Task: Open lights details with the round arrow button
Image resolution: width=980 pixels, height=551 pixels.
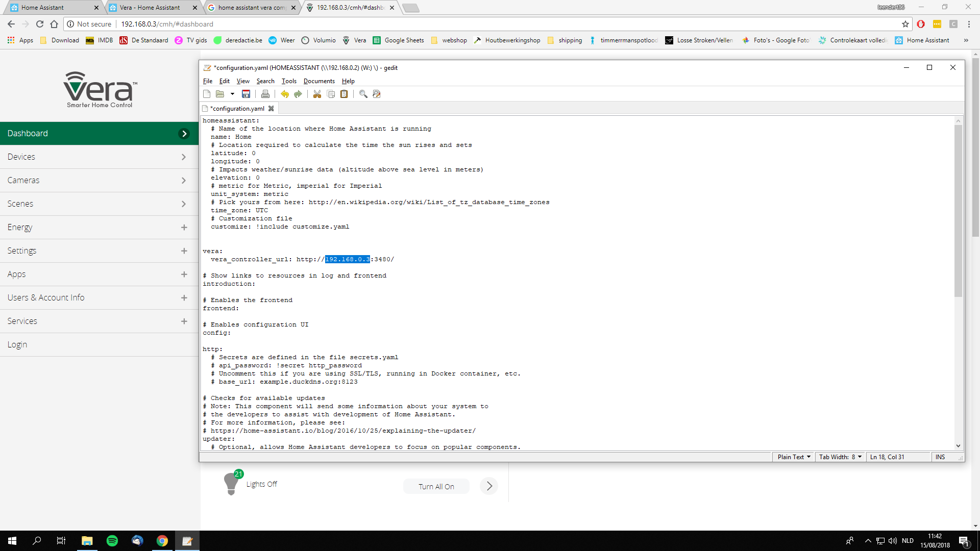Action: pos(489,486)
